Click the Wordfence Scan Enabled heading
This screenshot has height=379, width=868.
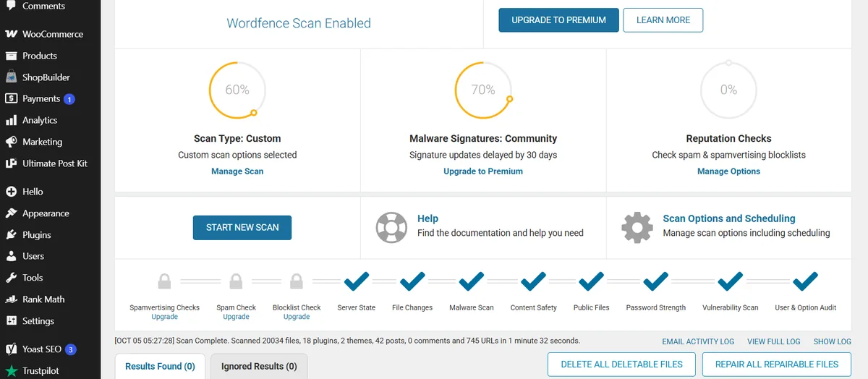point(299,23)
